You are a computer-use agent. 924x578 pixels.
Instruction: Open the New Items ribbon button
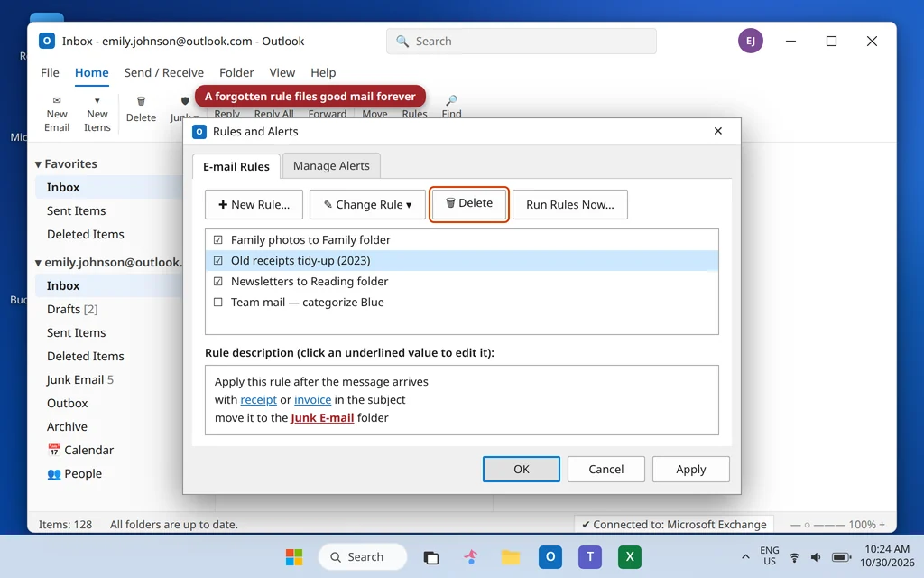97,115
